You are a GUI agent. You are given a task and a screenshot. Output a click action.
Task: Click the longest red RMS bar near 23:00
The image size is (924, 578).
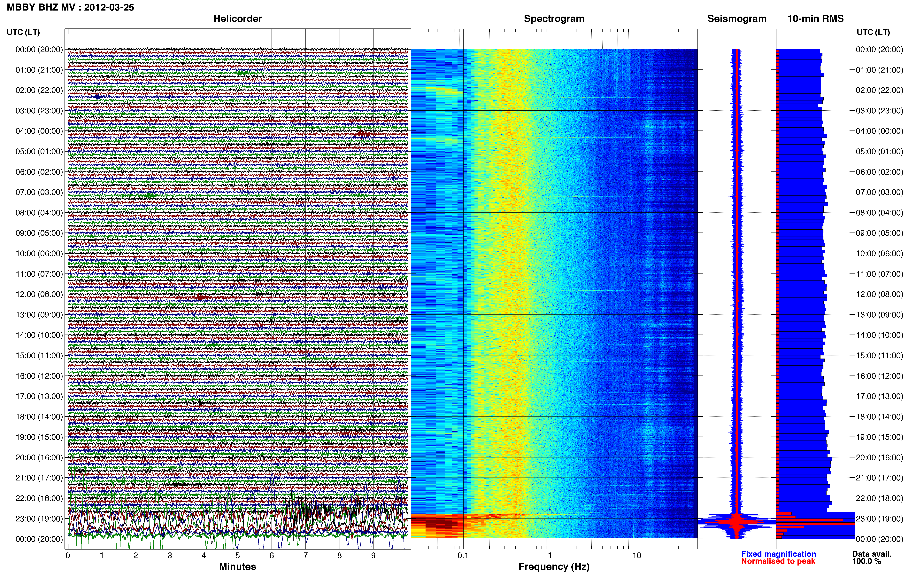[x=816, y=523]
